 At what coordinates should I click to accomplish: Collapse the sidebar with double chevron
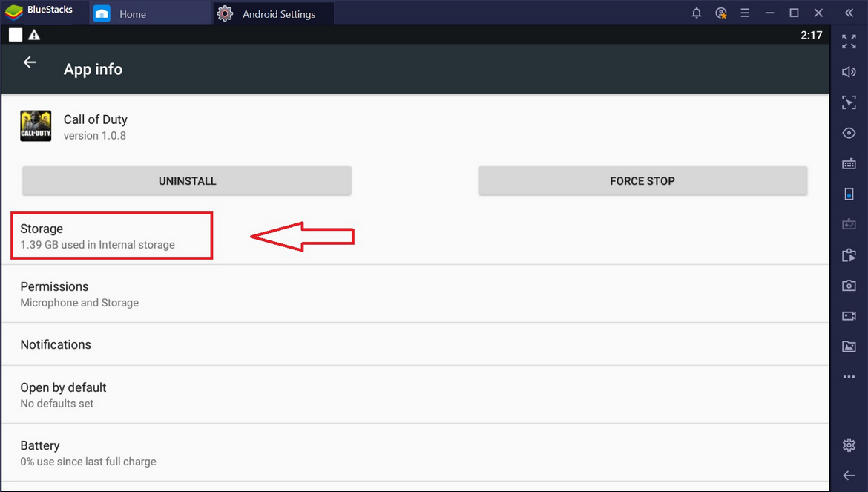849,13
